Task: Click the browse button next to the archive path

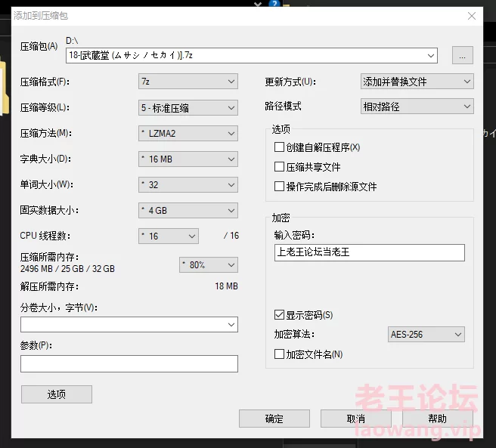Action: tap(463, 55)
